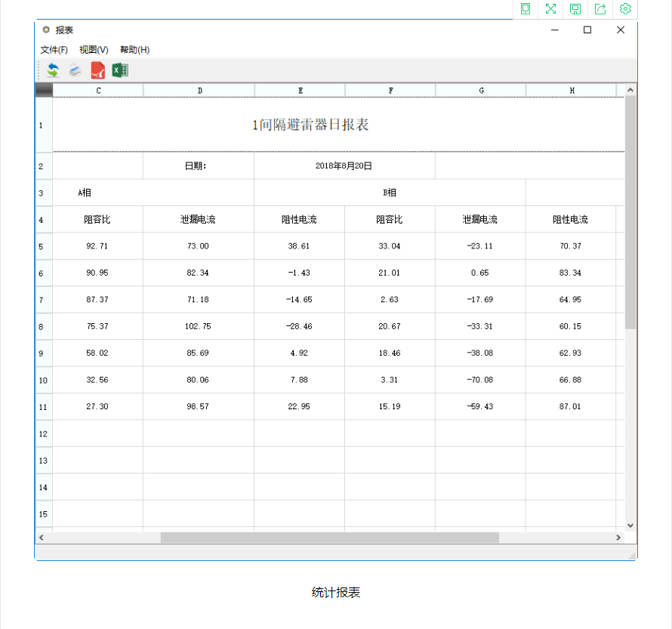Click the 阻容比 header in column F
Viewport: 672px width, 629px height.
point(390,220)
